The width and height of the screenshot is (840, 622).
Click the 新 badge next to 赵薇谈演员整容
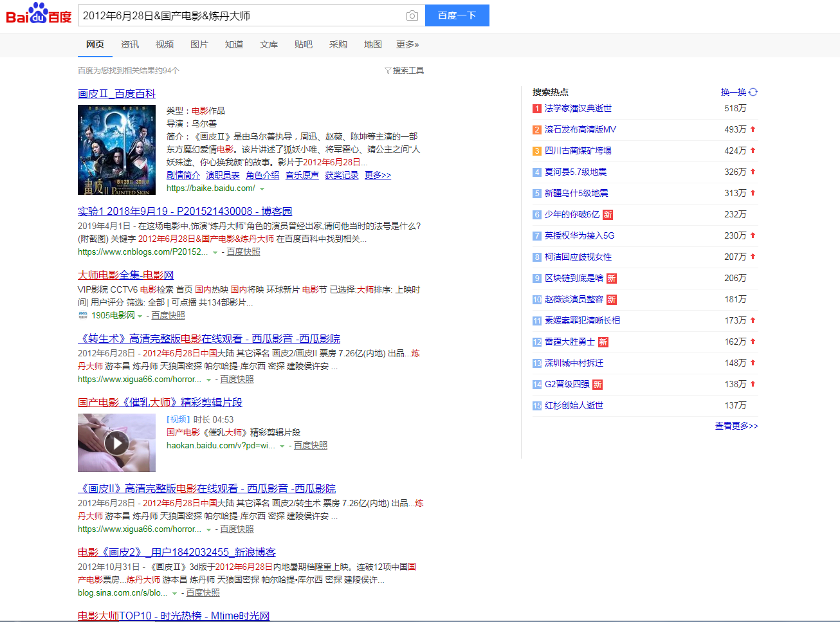pos(612,300)
